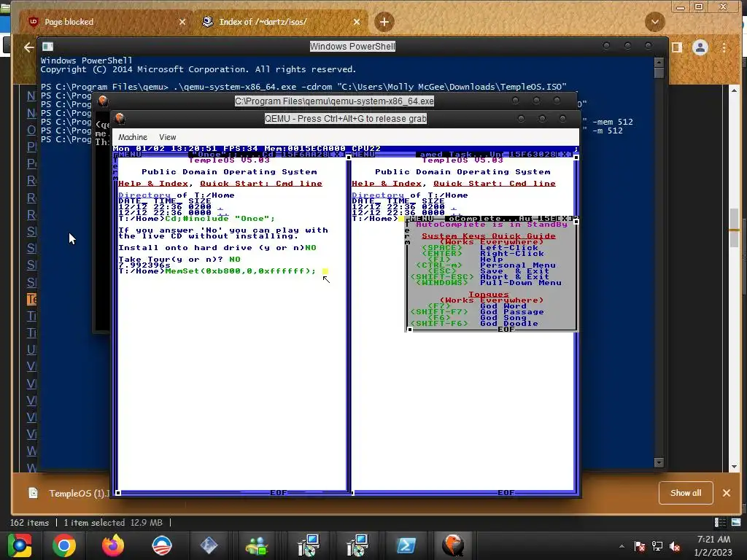Open QEMU from the taskbar
Viewport: 747px width, 560px height.
452,545
